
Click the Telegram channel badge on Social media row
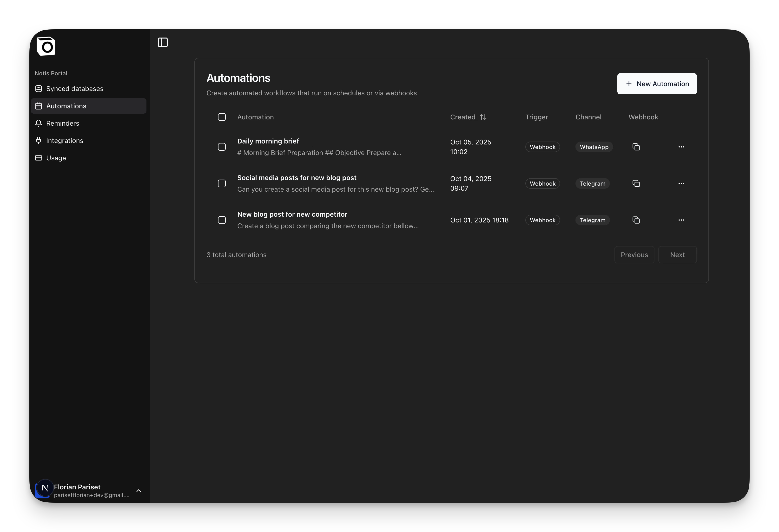[592, 184]
